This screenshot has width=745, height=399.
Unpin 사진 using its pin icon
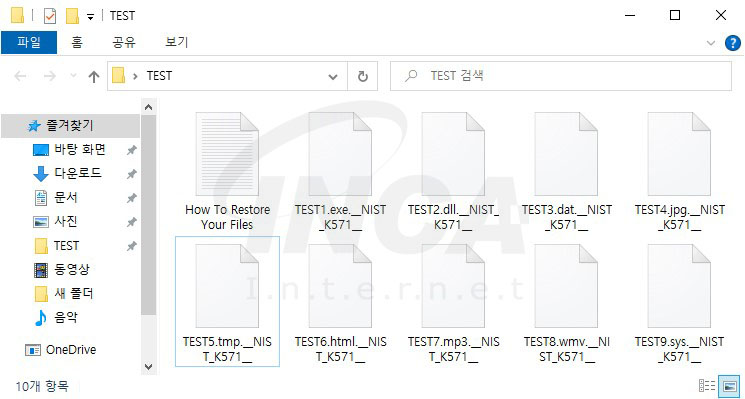pyautogui.click(x=131, y=222)
